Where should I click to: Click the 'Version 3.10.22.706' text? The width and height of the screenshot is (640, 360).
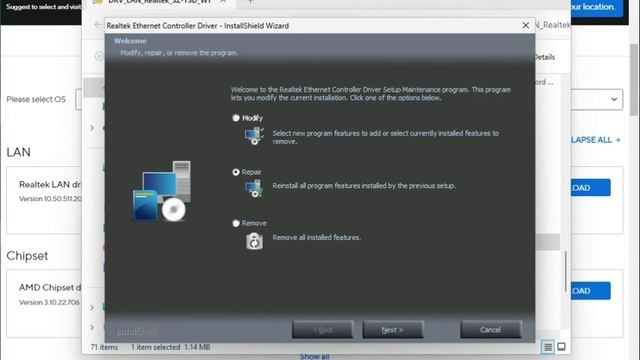(x=49, y=302)
